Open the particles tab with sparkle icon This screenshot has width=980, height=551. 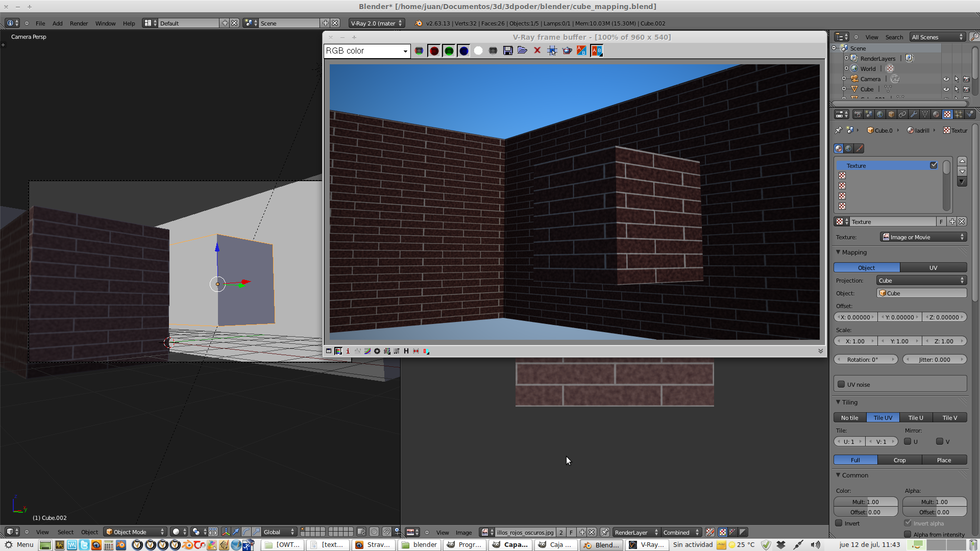(x=959, y=114)
